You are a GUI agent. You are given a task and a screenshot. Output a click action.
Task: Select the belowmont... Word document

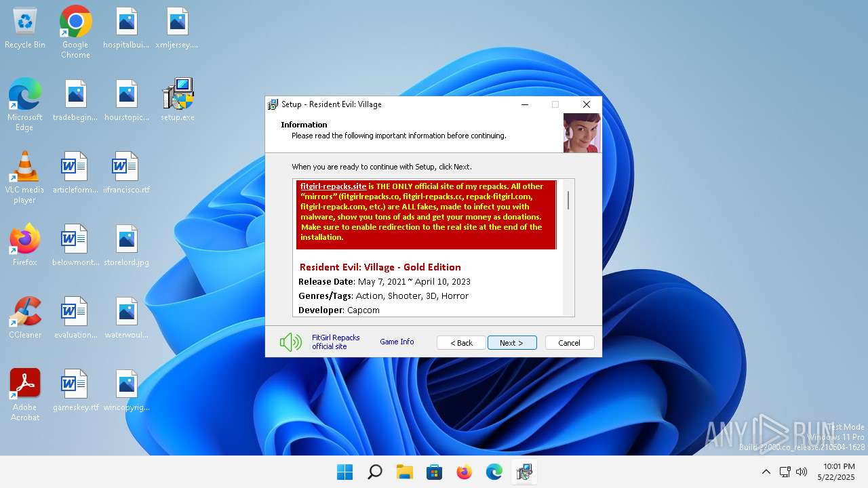pos(75,245)
